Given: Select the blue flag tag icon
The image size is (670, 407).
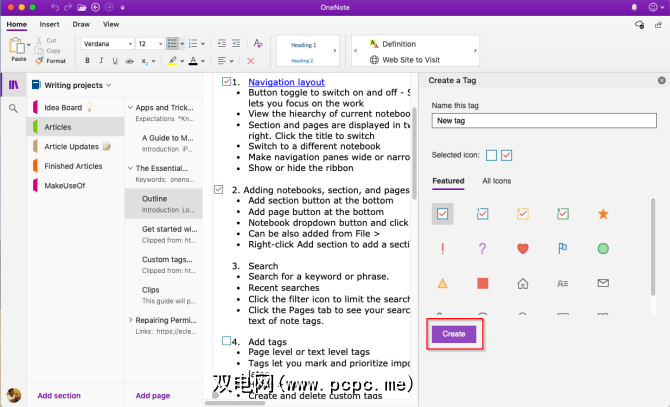Looking at the screenshot, I should click(x=563, y=249).
